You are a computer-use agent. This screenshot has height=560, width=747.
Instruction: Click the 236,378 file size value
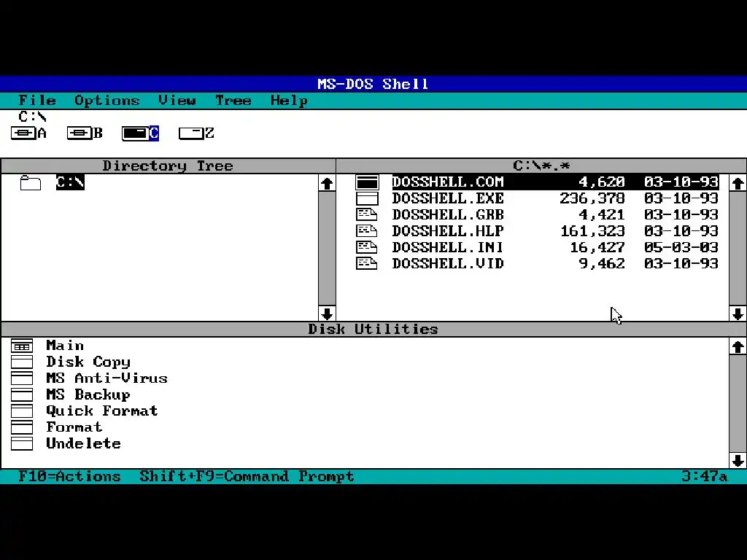coord(592,198)
